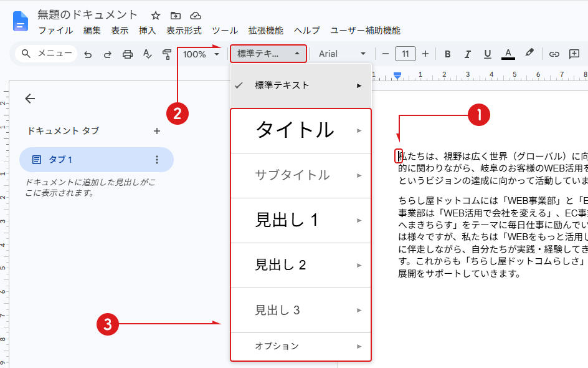The width and height of the screenshot is (588, 368).
Task: Toggle bold formatting
Action: pos(447,54)
